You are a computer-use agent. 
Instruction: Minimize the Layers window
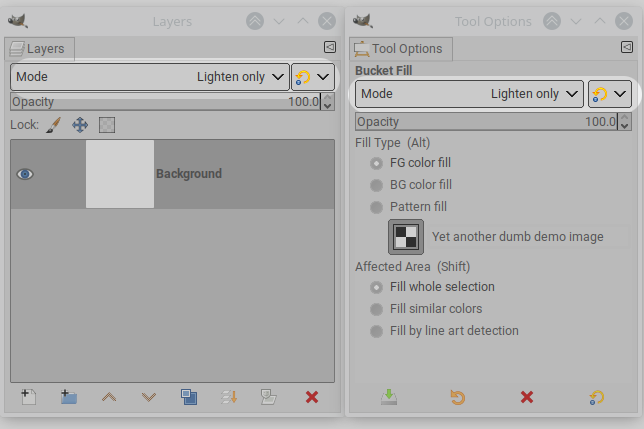click(279, 21)
